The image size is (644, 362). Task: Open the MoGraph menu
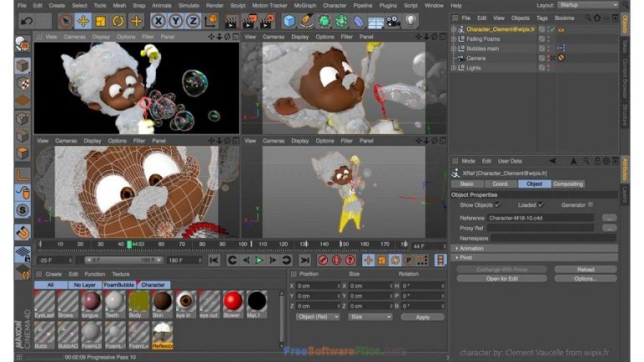coord(304,5)
